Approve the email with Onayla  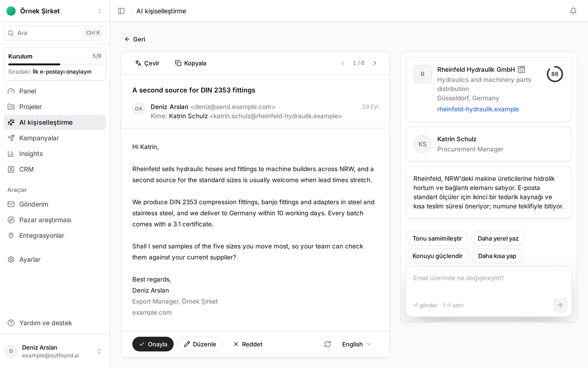coord(153,344)
